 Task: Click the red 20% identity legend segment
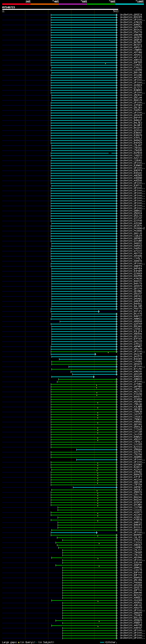(x=16, y=4)
